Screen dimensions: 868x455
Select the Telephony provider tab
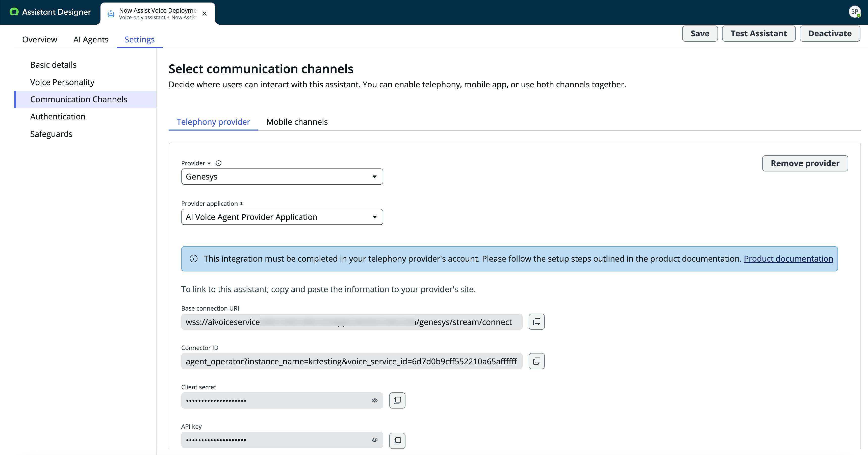(x=213, y=122)
